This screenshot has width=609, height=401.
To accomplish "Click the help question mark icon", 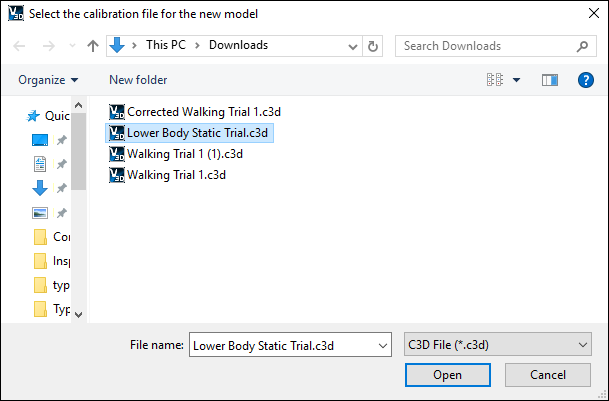I will (586, 80).
